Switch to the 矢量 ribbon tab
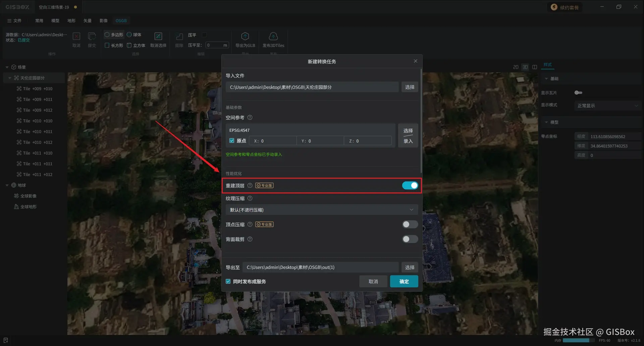 (88, 21)
